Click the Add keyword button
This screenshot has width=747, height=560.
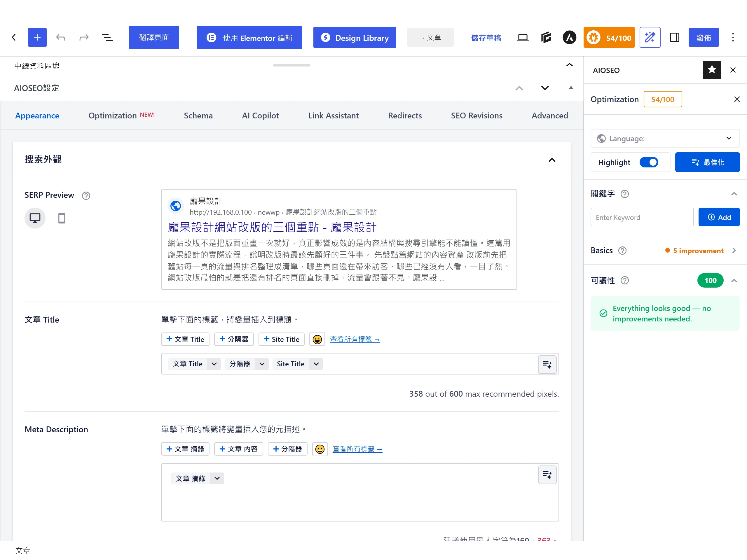(x=719, y=217)
